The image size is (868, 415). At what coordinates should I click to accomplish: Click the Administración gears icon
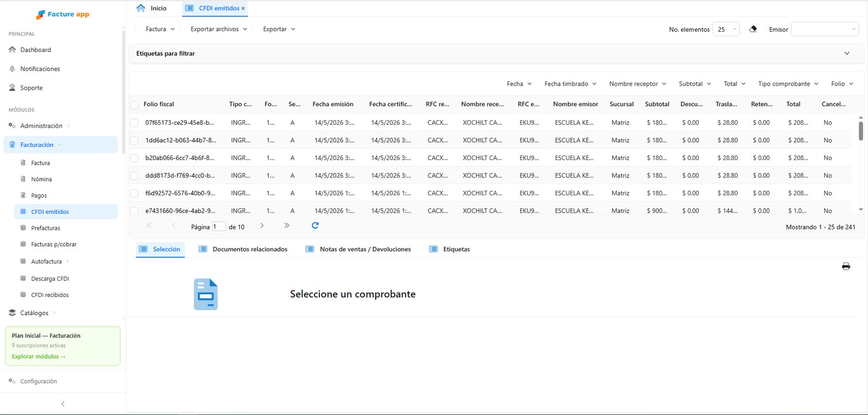[x=12, y=125]
